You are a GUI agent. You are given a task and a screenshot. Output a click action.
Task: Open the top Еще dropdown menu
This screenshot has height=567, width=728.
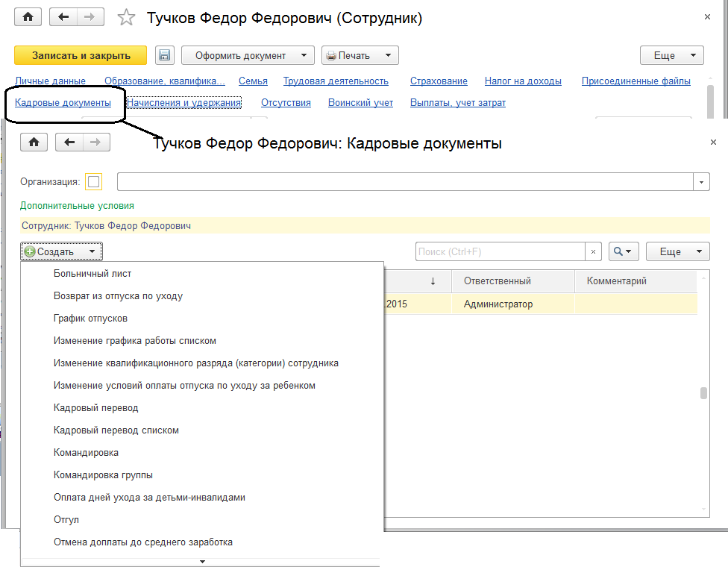point(671,55)
